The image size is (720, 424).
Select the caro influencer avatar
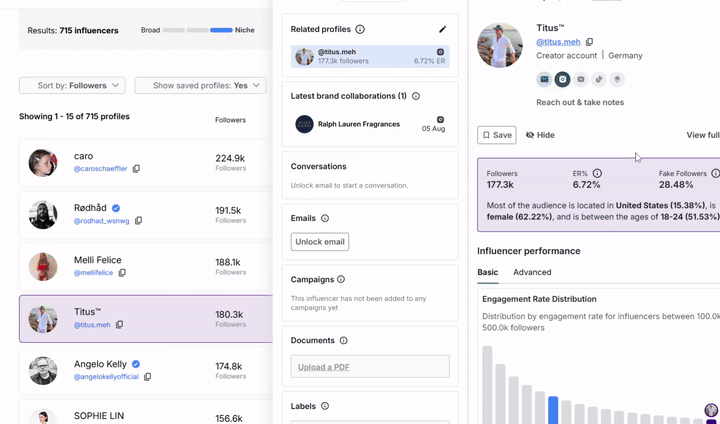click(x=43, y=163)
